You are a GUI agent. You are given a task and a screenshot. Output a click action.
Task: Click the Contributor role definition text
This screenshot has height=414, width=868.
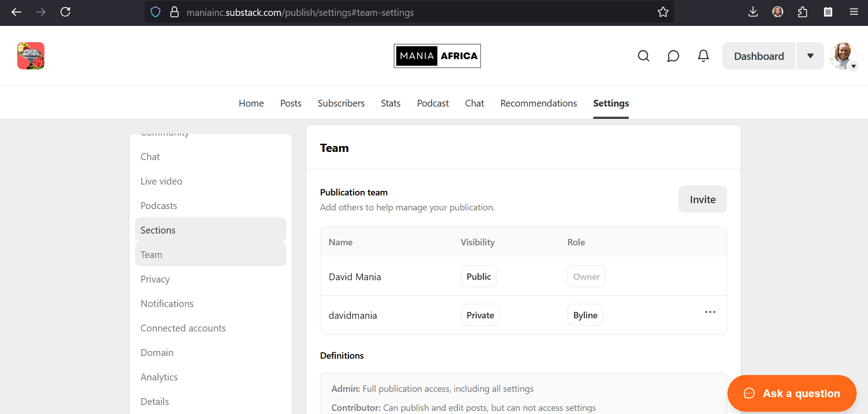coord(464,408)
